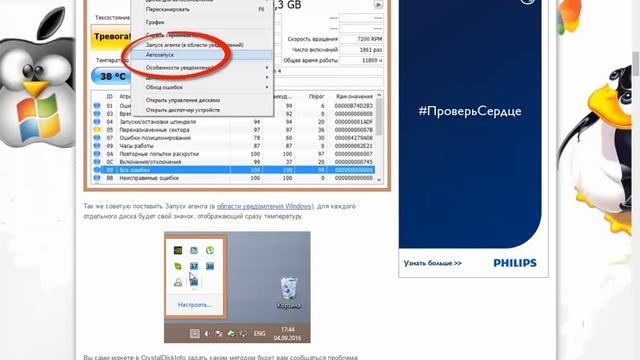The height and width of the screenshot is (360, 640).
Task: Click the top-row tray temperature icon showing 38
Action: point(210,266)
